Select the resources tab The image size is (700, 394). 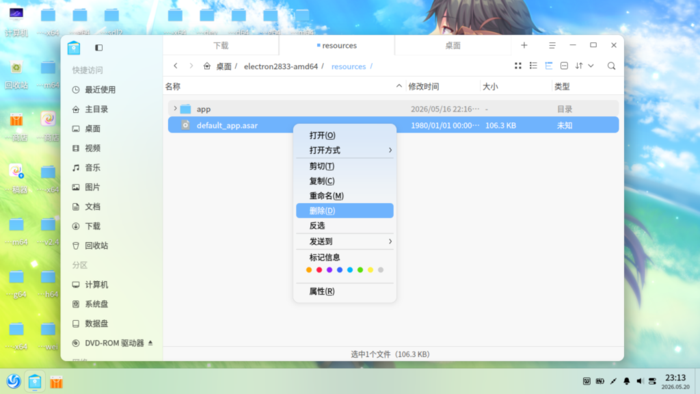coord(337,46)
